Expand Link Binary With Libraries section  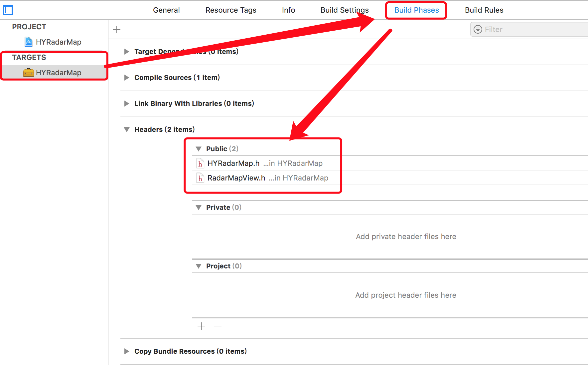point(127,104)
